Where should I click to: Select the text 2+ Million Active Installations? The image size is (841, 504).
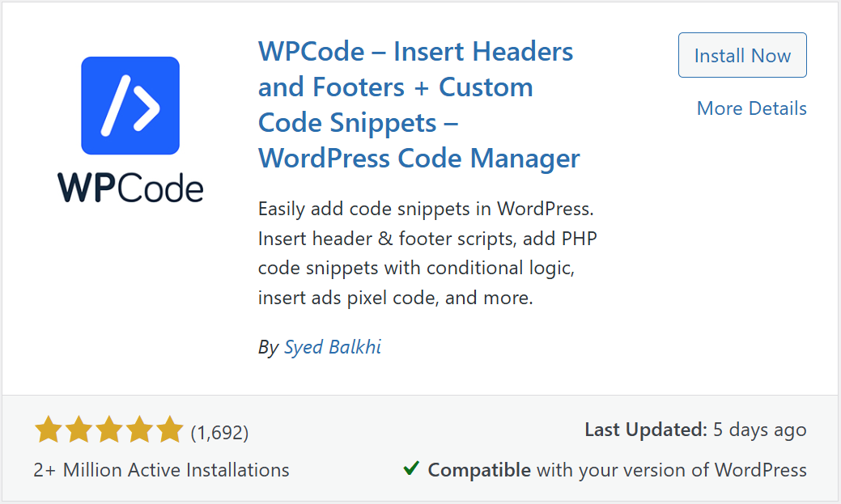click(x=161, y=470)
